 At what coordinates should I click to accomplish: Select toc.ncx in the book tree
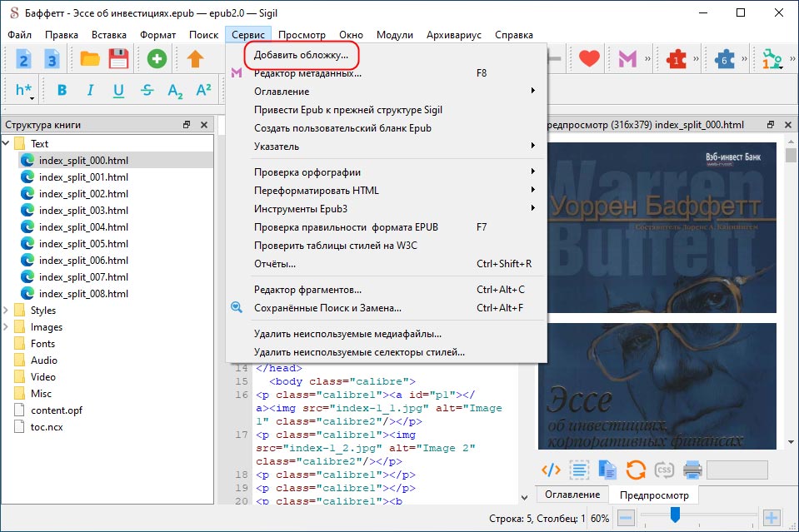[x=47, y=427]
